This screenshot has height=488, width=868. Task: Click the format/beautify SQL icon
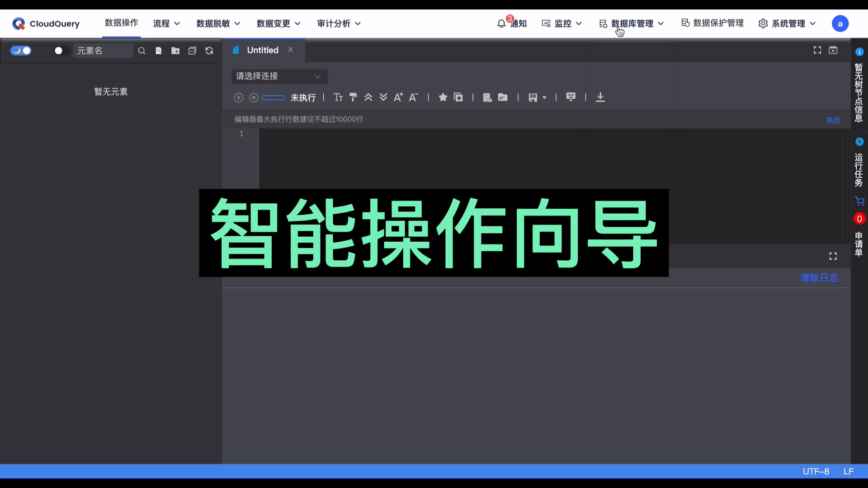point(353,97)
